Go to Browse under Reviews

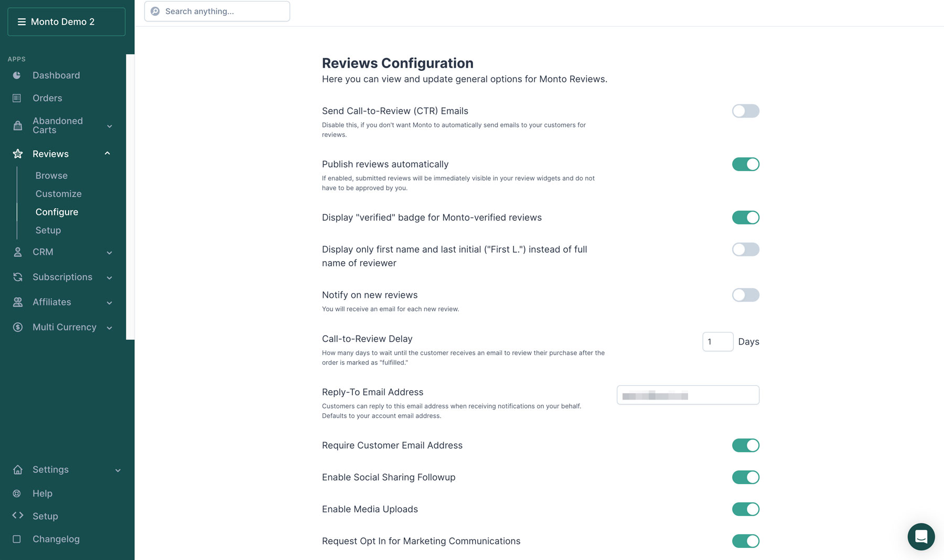coord(51,176)
